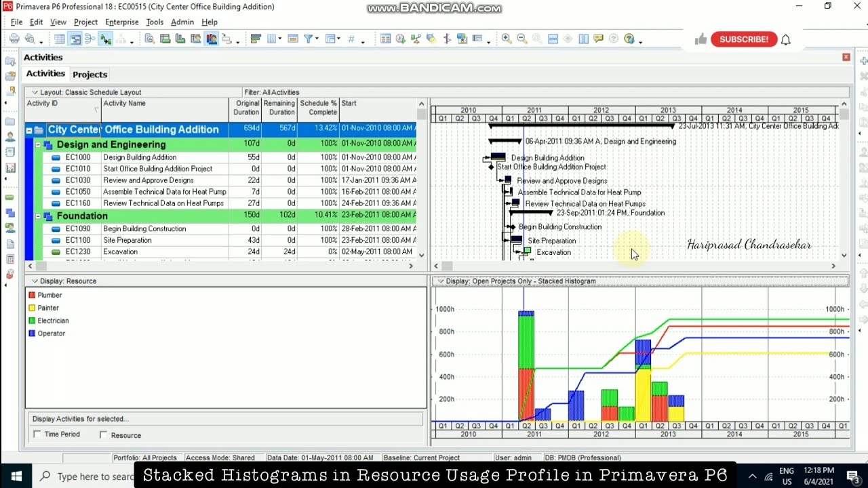Open the Timescale settings icon
Screen dimensions: 868x488
click(293, 39)
